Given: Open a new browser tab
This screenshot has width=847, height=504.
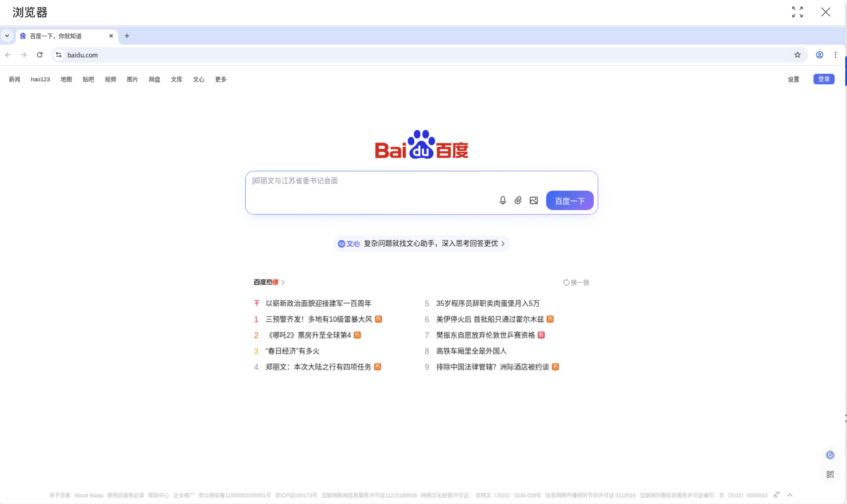Looking at the screenshot, I should click(x=127, y=36).
